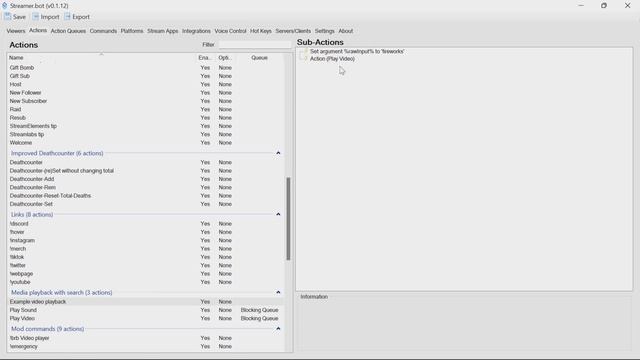640x360 pixels.
Task: Sort actions by Name column header
Action: coord(102,58)
